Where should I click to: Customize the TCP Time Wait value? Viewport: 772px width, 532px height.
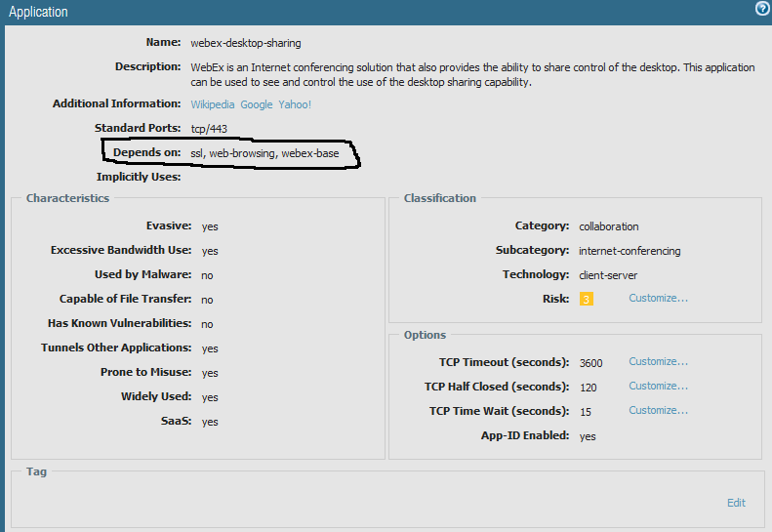pos(658,411)
